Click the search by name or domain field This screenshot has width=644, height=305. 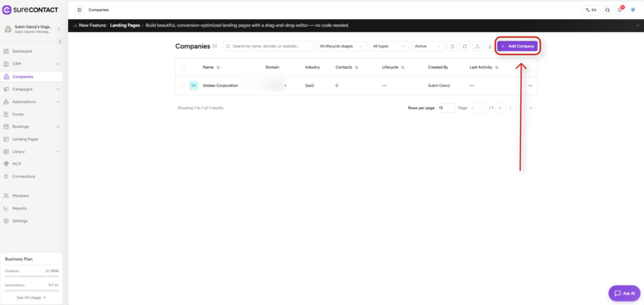tap(268, 46)
